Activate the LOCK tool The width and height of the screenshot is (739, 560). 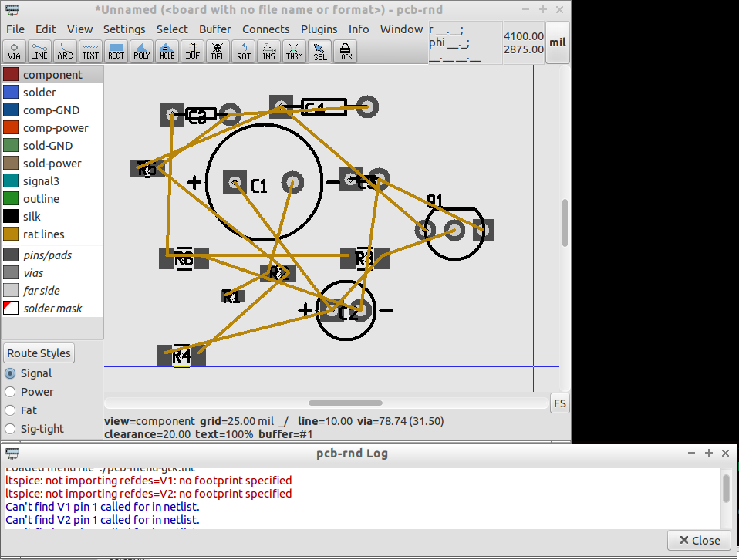tap(344, 51)
